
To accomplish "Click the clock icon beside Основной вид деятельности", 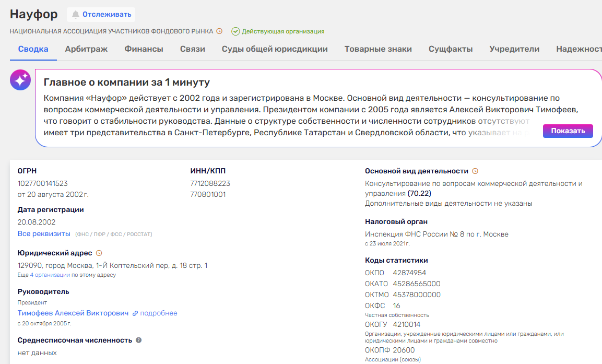I will pos(475,171).
